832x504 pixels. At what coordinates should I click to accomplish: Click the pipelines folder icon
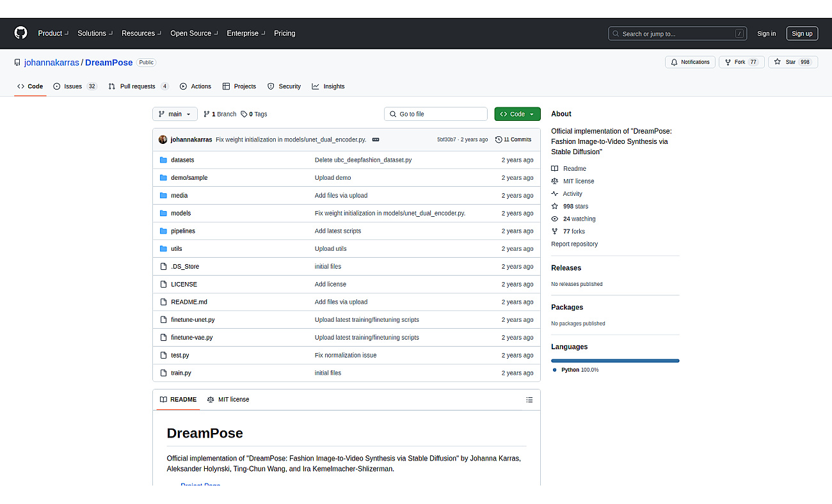(163, 231)
